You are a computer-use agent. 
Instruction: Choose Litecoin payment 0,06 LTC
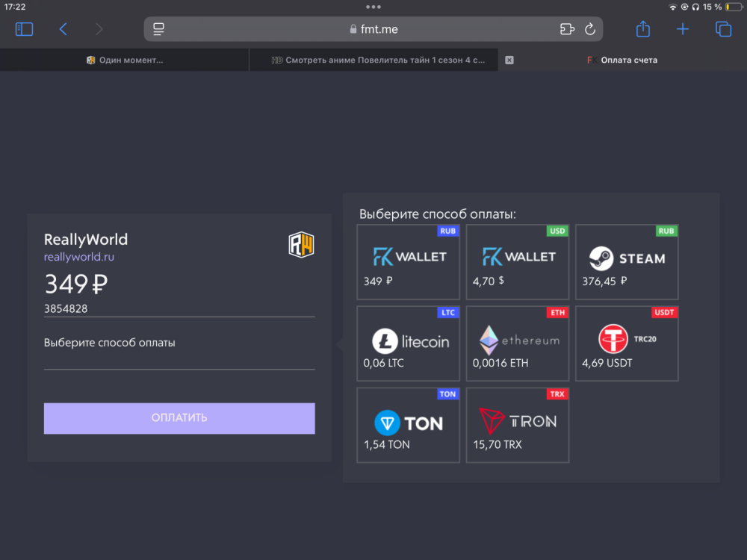point(409,343)
